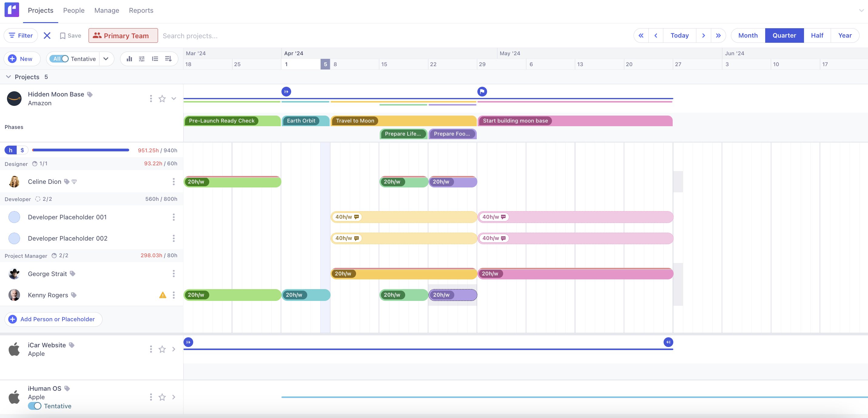Image resolution: width=868 pixels, height=418 pixels.
Task: Toggle iHuman OS Tentative switch
Action: click(35, 406)
